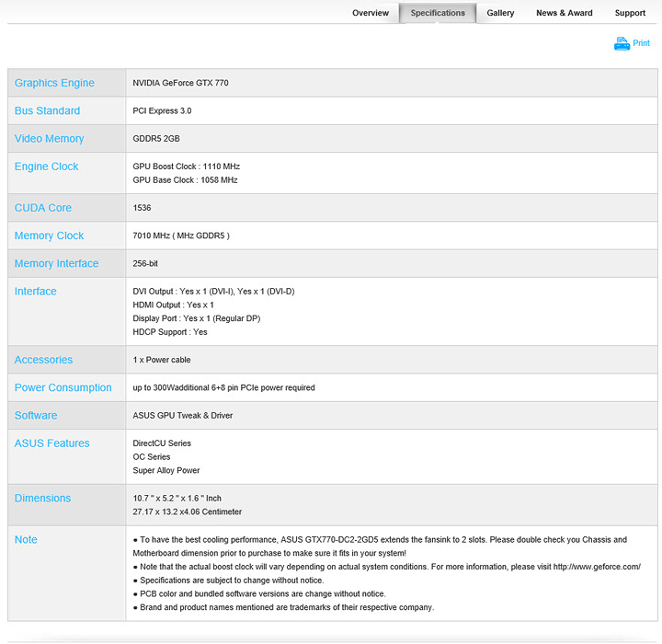Click the Accessories label

click(x=43, y=360)
